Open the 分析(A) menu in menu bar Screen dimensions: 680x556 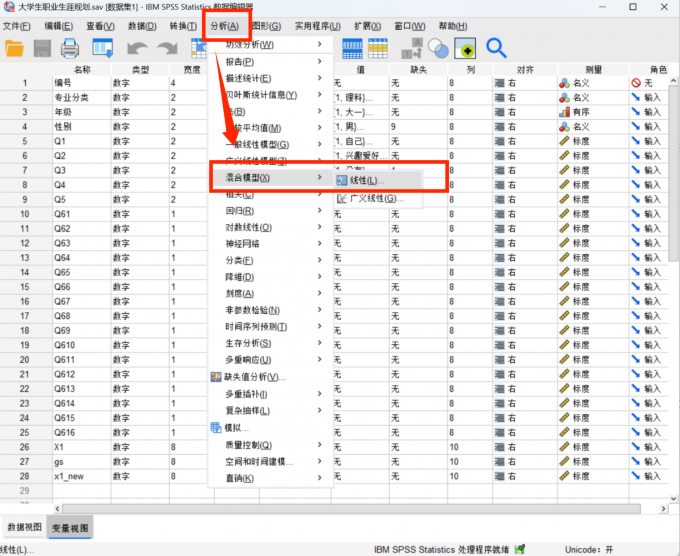[x=225, y=25]
